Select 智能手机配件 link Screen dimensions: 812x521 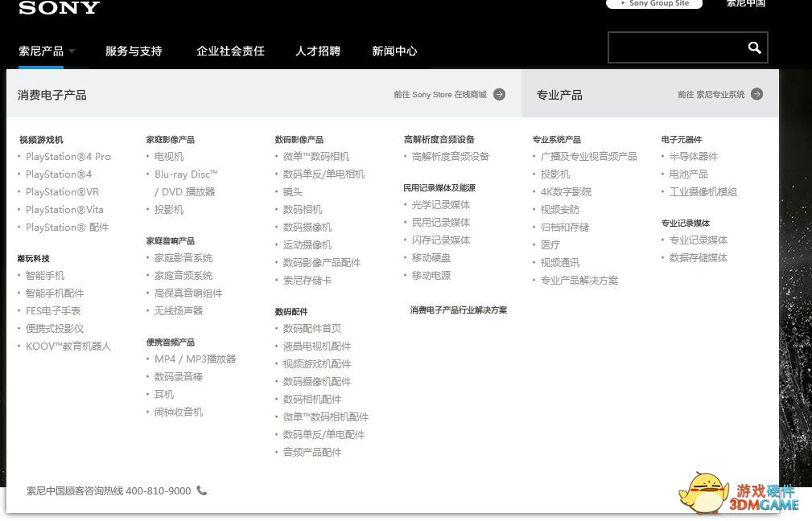pos(55,293)
